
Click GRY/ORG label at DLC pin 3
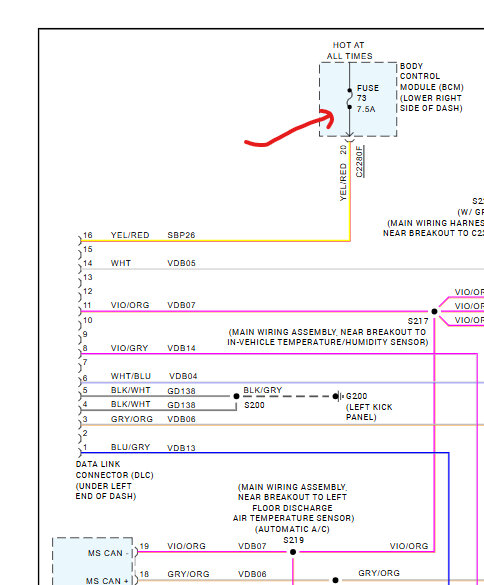(132, 419)
